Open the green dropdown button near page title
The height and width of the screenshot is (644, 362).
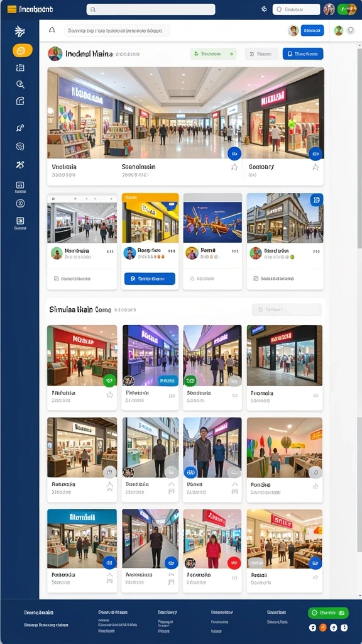[x=213, y=54]
